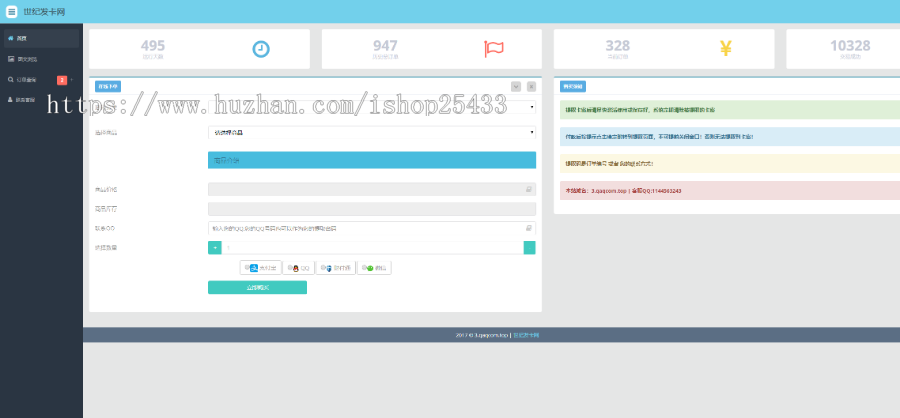The height and width of the screenshot is (418, 900).
Task: Select the QQ penguin payment option
Action: coord(298,268)
